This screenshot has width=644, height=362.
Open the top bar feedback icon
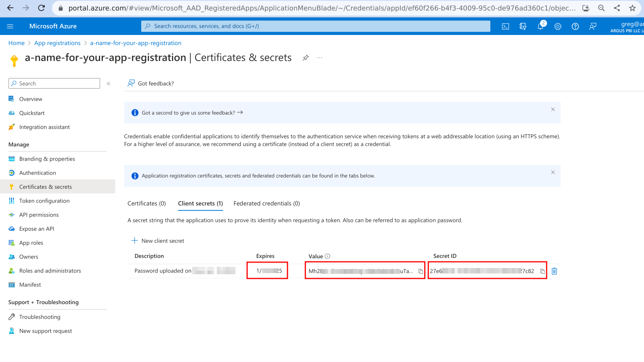pos(593,26)
